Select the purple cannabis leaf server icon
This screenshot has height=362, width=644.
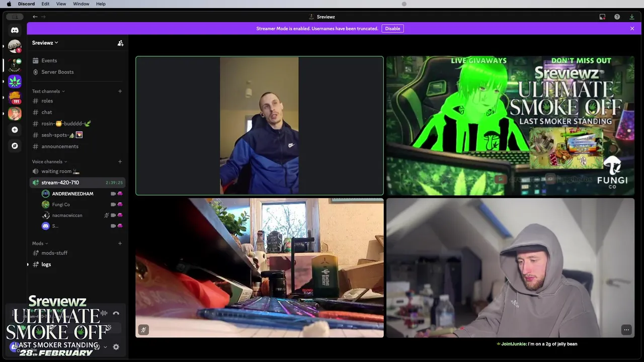[15, 81]
